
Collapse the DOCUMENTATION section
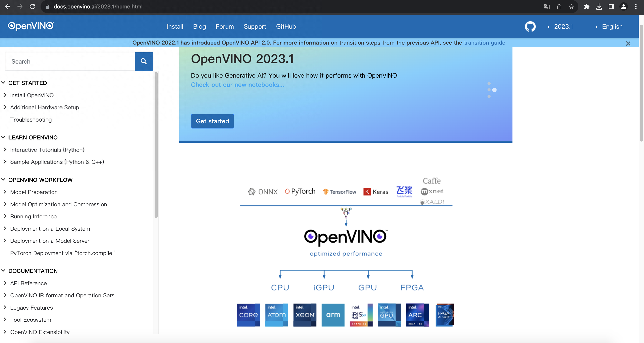3,271
